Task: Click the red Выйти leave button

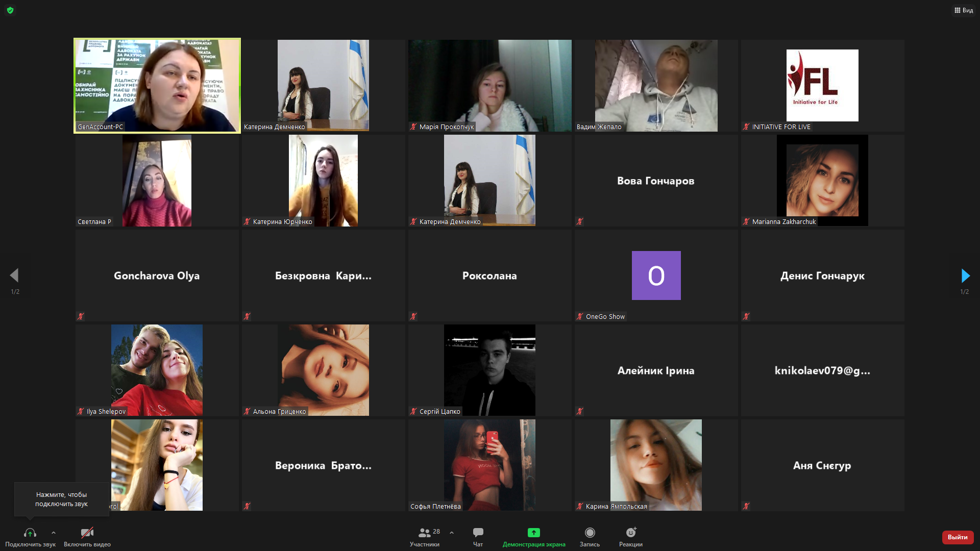Action: tap(958, 537)
